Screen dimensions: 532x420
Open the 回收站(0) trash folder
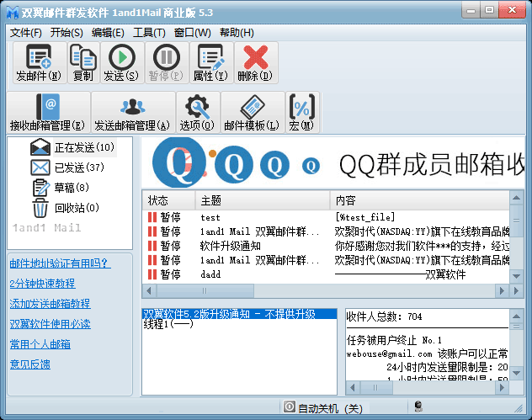pyautogui.click(x=66, y=207)
